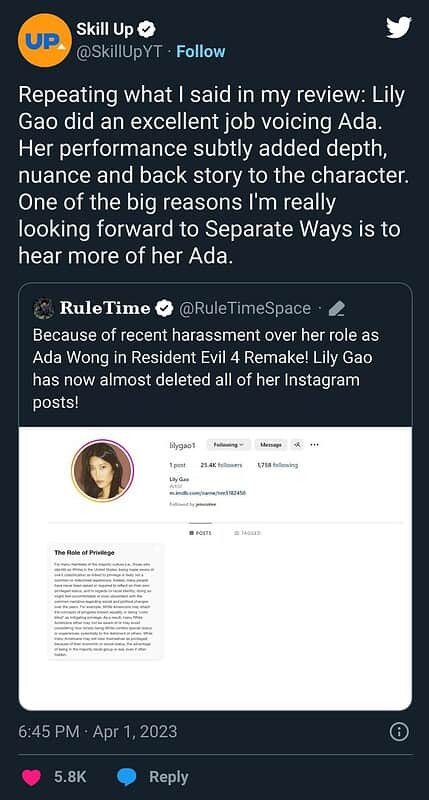
Task: Switch to the Instagram POSTS tab
Action: click(x=199, y=533)
